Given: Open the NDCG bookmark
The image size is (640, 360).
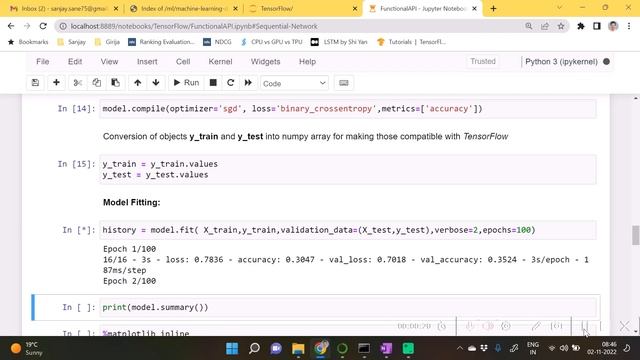Looking at the screenshot, I should click(x=218, y=42).
